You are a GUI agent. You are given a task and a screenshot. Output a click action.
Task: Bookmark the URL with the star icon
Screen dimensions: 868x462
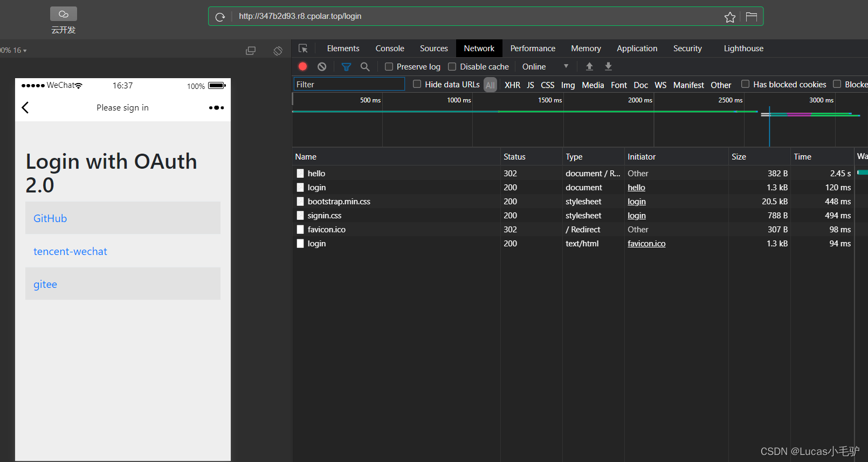[x=730, y=17]
